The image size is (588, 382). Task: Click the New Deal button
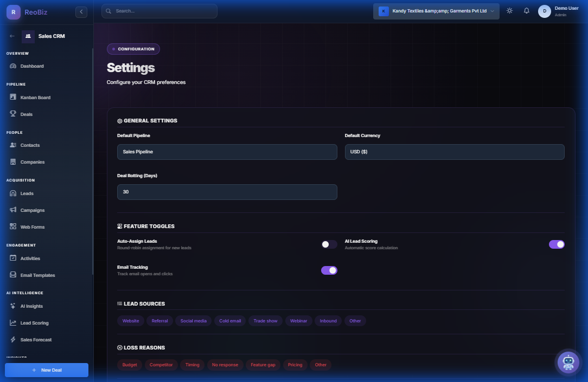coord(46,370)
